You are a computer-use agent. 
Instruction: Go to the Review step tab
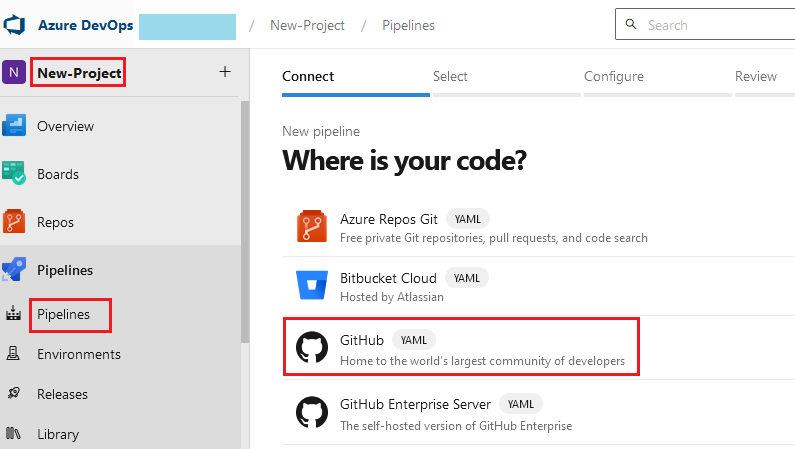click(x=755, y=77)
